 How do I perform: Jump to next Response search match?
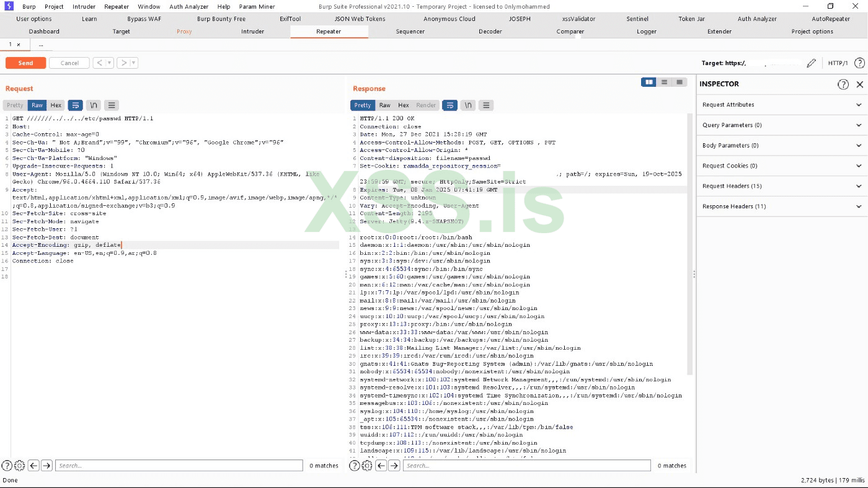pyautogui.click(x=394, y=466)
